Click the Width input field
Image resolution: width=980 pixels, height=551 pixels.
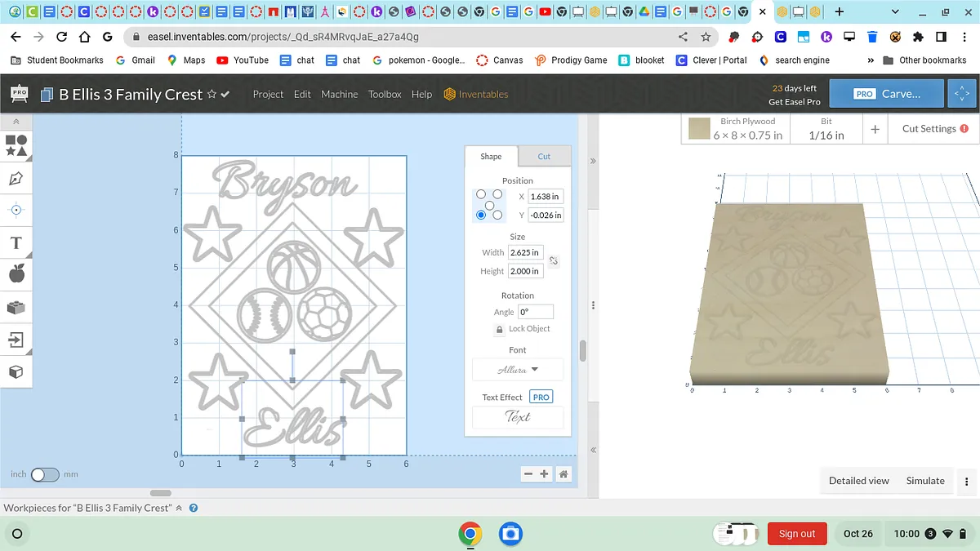pos(525,253)
